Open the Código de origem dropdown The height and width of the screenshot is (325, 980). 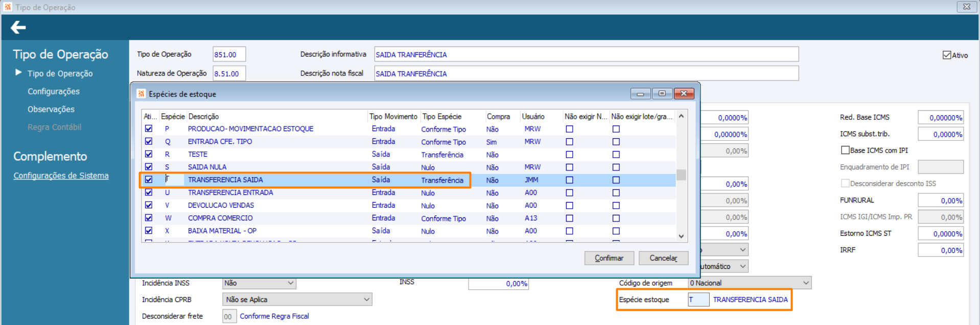pyautogui.click(x=749, y=283)
